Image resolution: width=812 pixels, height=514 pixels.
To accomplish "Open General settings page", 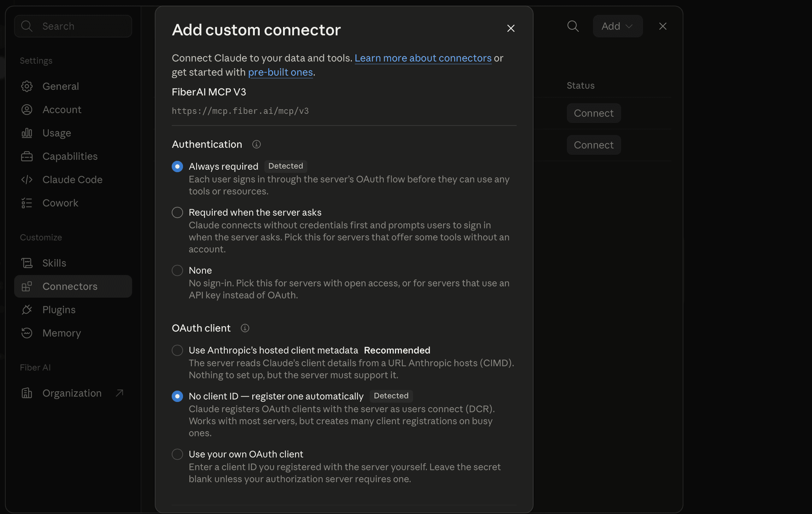I will tap(73, 86).
